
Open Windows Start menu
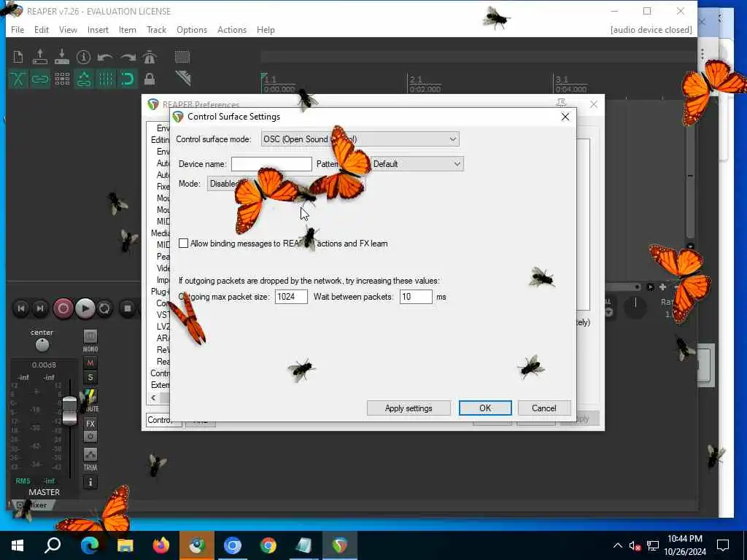coord(18,545)
